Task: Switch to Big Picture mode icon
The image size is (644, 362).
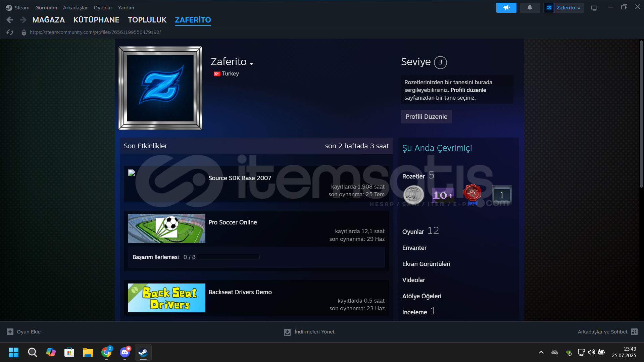Action: 594,8
